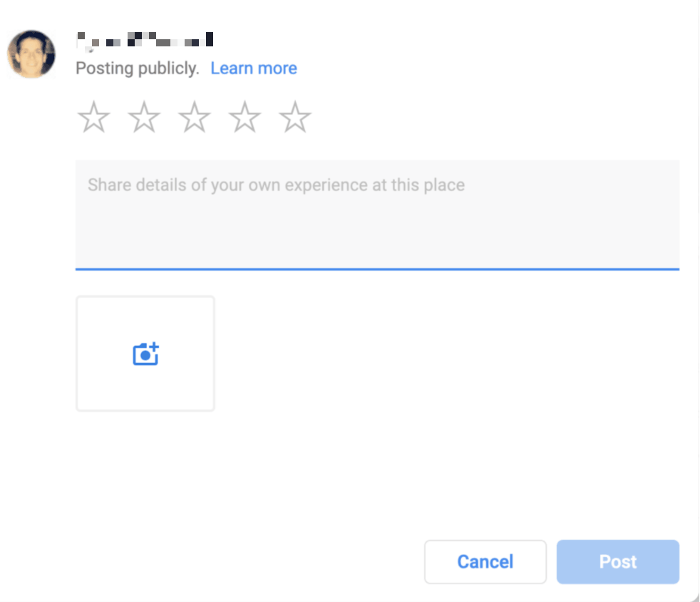Select the 'Posting publicly.' label
Viewport: 700px width, 602px height.
coord(138,68)
